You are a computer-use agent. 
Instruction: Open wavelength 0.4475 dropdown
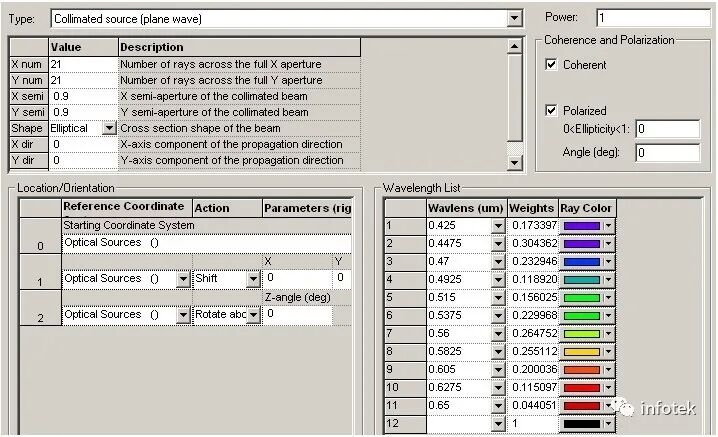click(x=498, y=243)
